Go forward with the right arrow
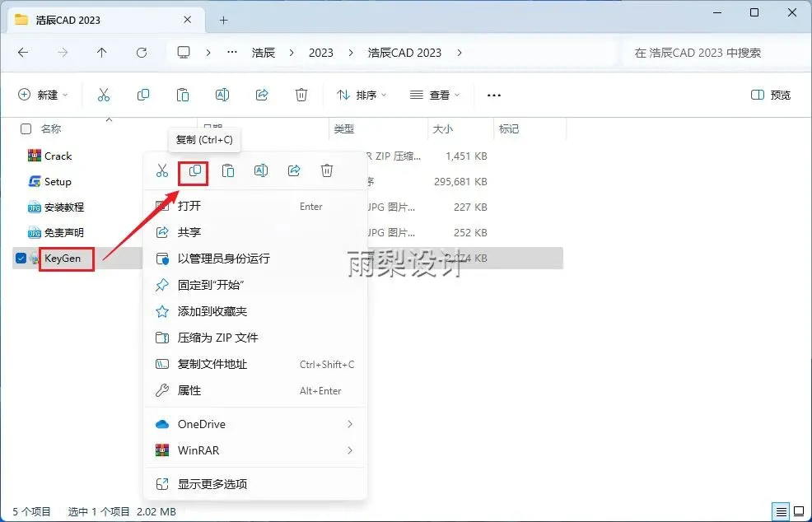 (x=63, y=53)
